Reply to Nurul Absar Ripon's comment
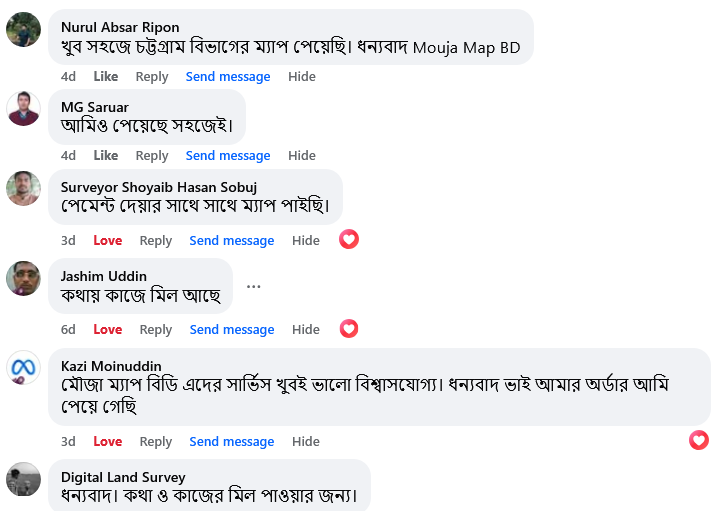 (x=152, y=77)
